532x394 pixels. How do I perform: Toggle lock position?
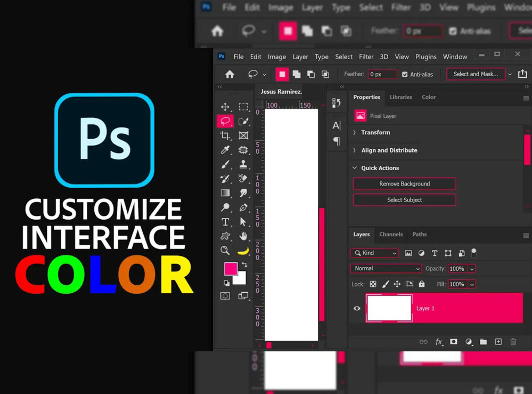pos(397,284)
